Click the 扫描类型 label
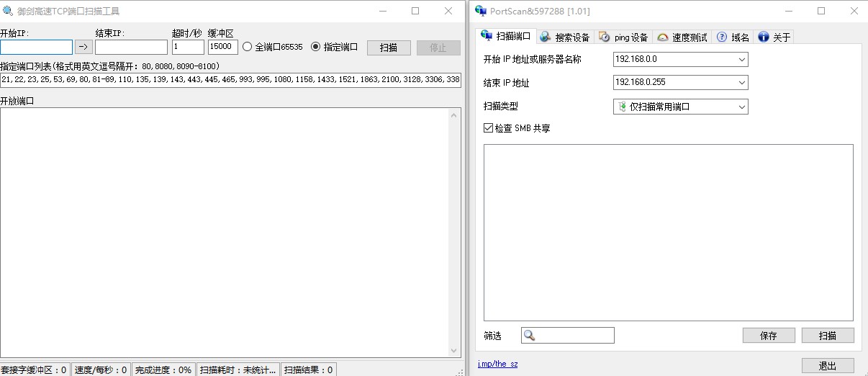Image resolution: width=868 pixels, height=376 pixels. tap(501, 107)
